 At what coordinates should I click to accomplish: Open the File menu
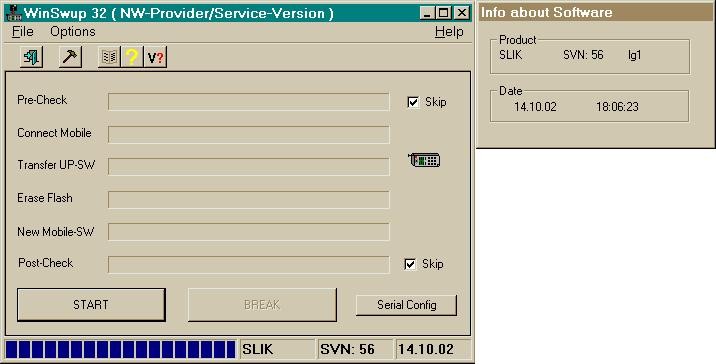click(23, 32)
